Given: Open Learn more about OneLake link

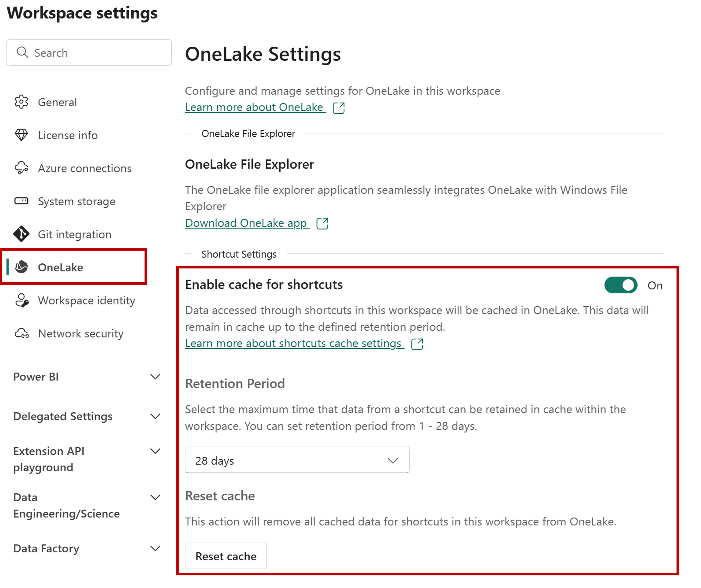Looking at the screenshot, I should click(255, 107).
